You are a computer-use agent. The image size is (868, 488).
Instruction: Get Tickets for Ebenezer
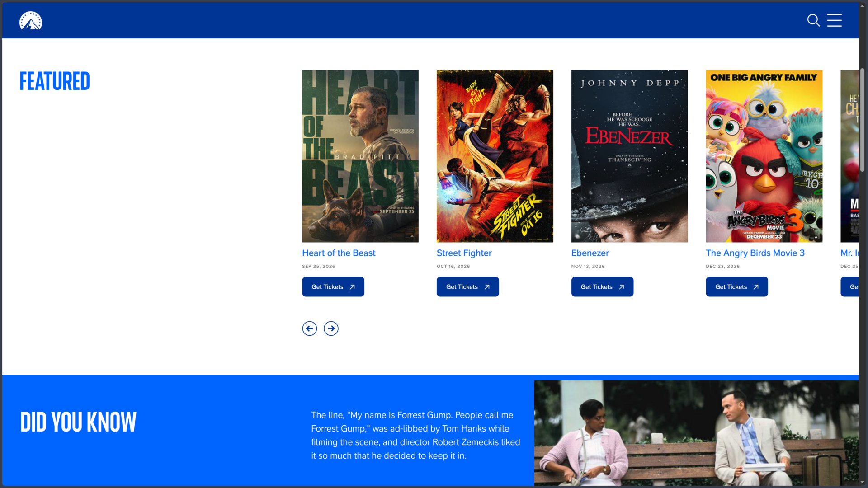602,287
